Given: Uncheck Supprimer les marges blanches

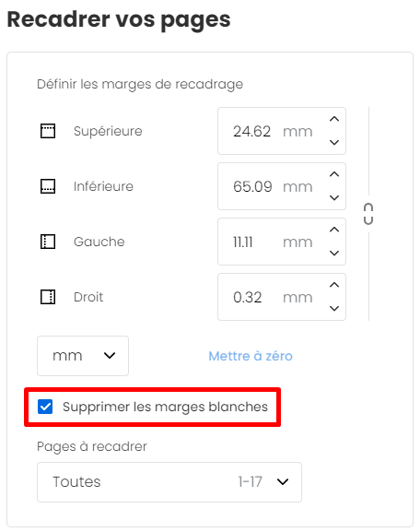Looking at the screenshot, I should click(x=45, y=407).
